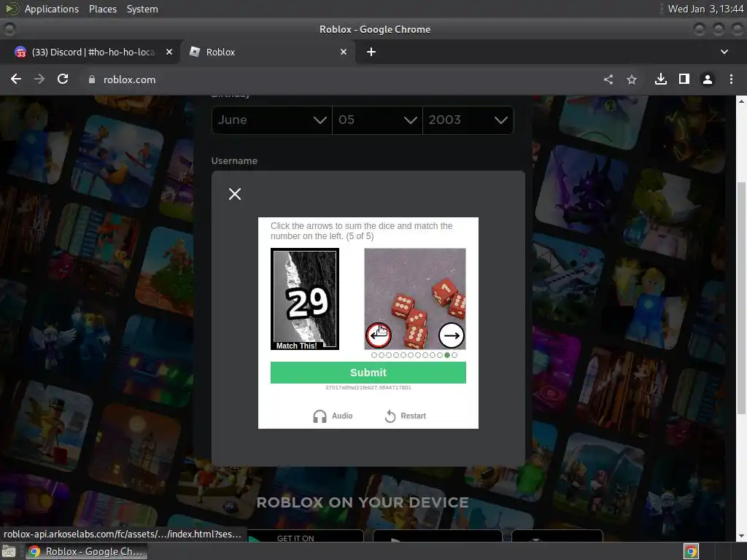Click the Audio challenge link text
Viewport: 747px width, 560px height.
[x=342, y=416]
